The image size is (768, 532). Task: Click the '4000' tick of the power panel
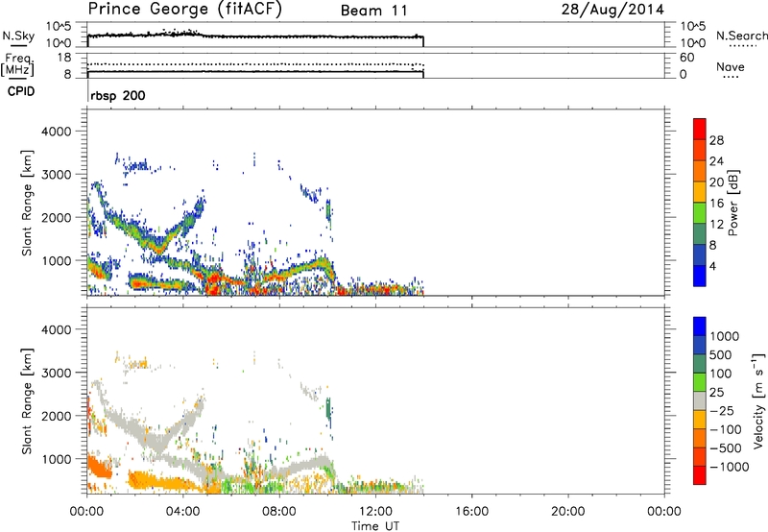click(x=56, y=132)
